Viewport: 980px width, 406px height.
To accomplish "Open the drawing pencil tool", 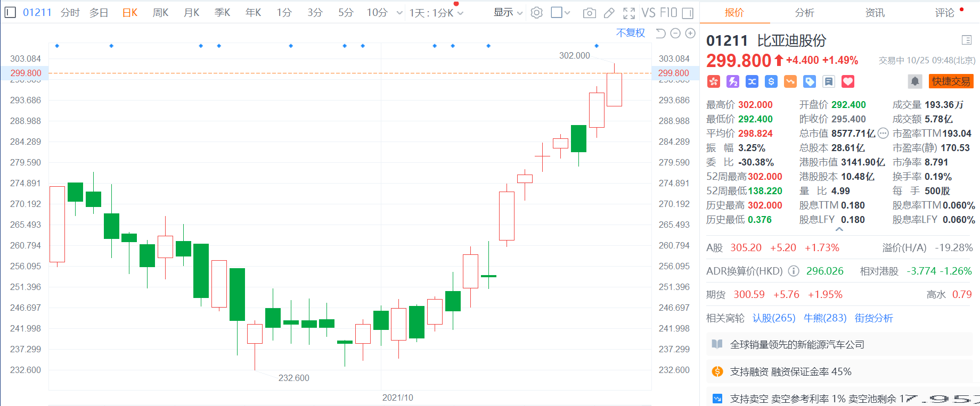I will [609, 13].
